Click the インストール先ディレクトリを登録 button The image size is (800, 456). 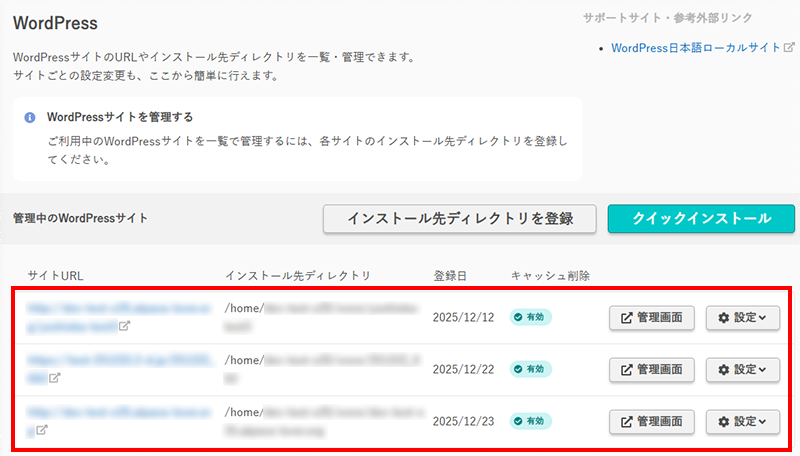point(460,218)
